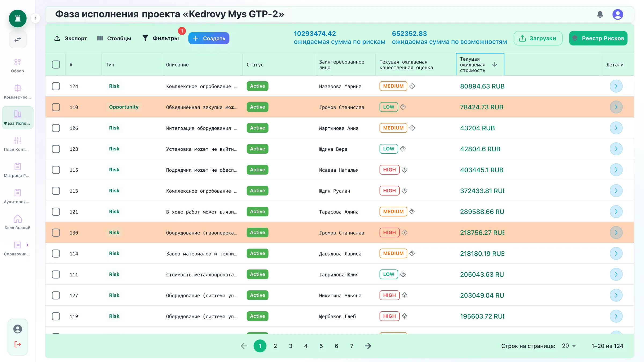The width and height of the screenshot is (644, 362).
Task: Go to page 4
Action: 306,346
